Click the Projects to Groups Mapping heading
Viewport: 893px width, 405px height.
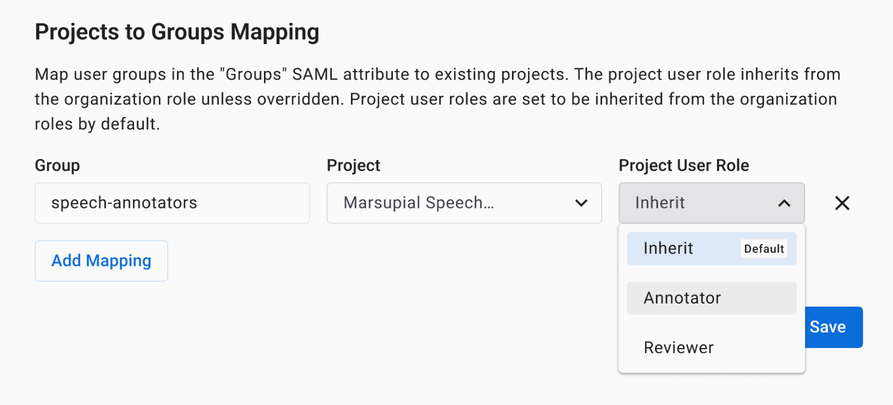[x=177, y=32]
